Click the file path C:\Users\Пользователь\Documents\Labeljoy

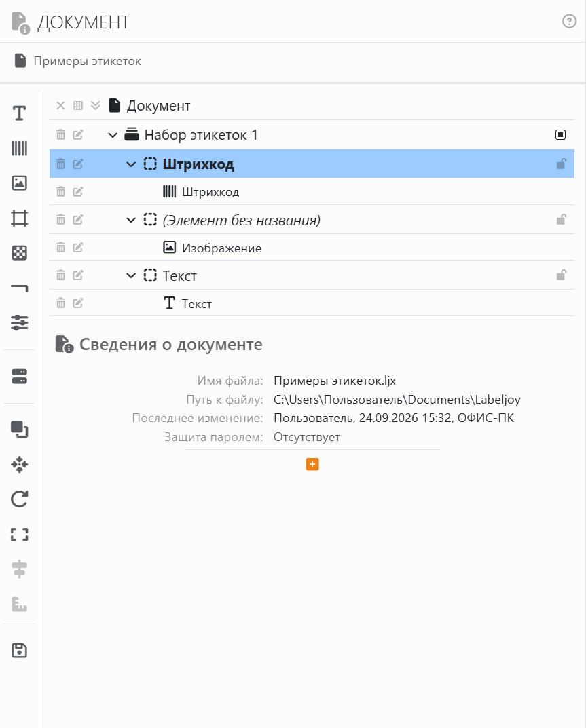(397, 400)
